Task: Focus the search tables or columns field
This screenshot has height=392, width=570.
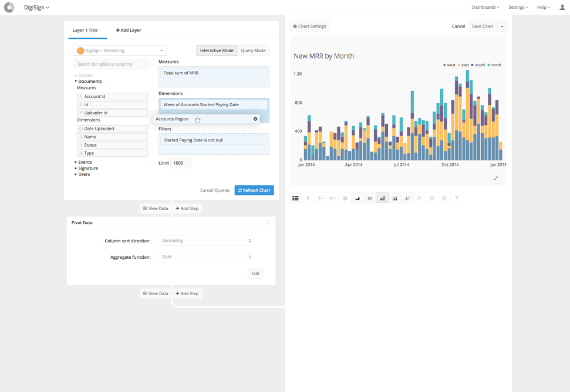Action: [x=111, y=64]
